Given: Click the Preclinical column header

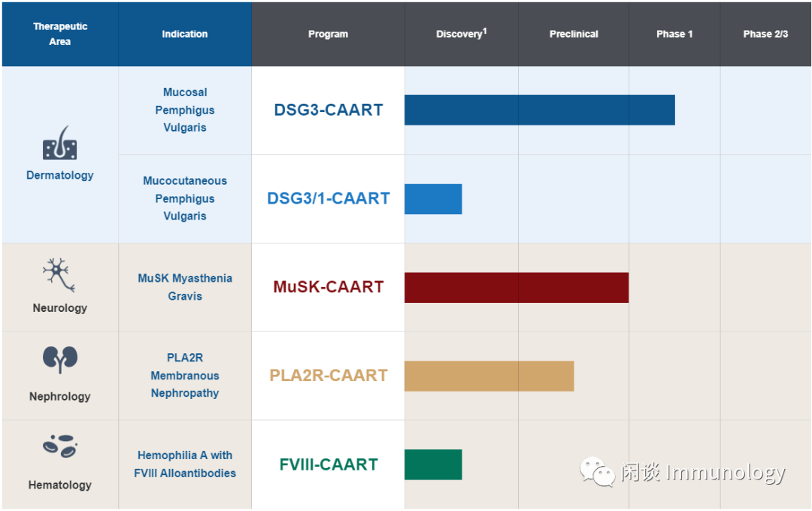Looking at the screenshot, I should [574, 34].
